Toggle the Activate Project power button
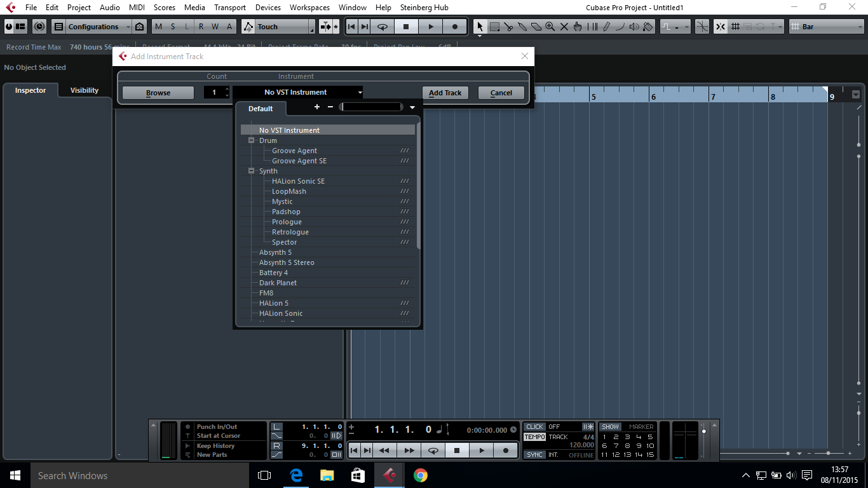This screenshot has width=868, height=488. (9, 27)
